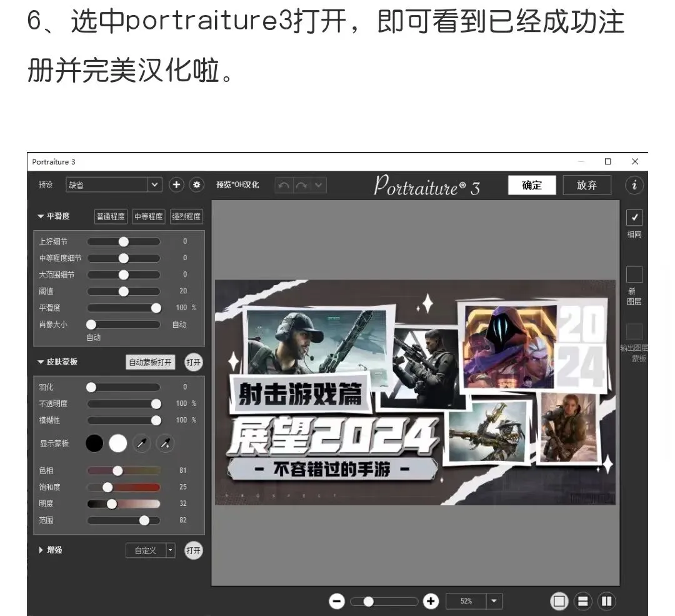Cancel with the 放弃 button
Image resolution: width=675 pixels, height=616 pixels.
587,185
